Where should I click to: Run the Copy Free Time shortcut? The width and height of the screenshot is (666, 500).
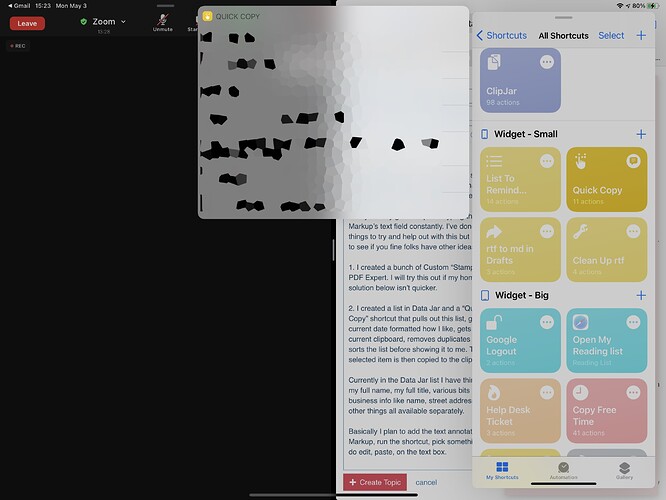coord(607,411)
